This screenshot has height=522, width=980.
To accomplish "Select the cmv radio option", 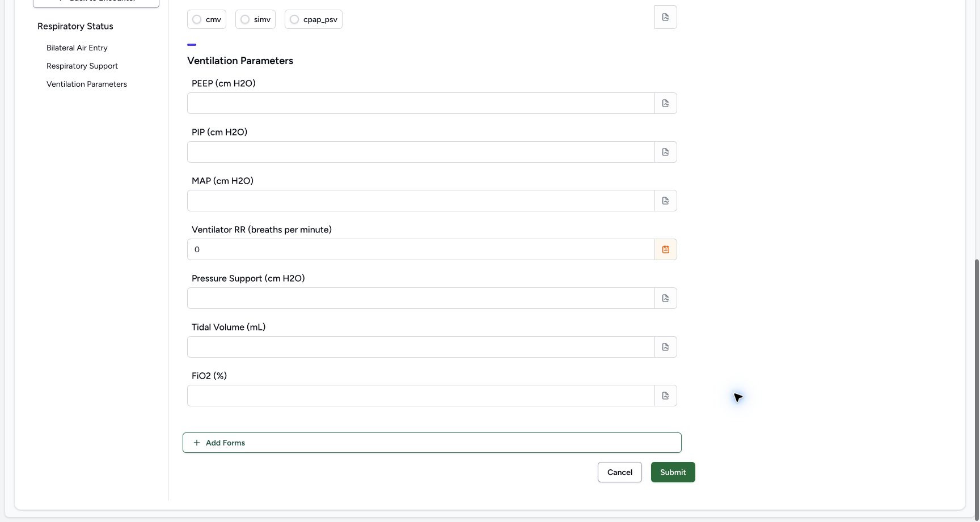I will click(197, 19).
